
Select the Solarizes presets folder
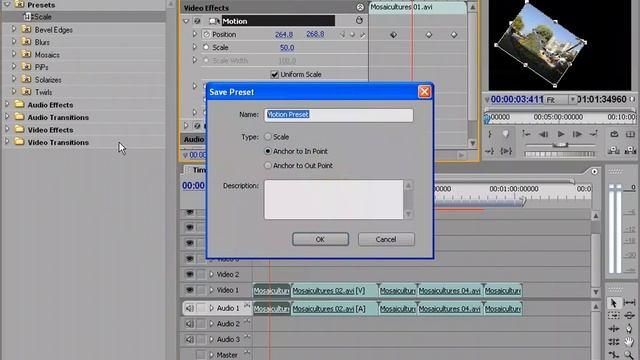click(48, 80)
